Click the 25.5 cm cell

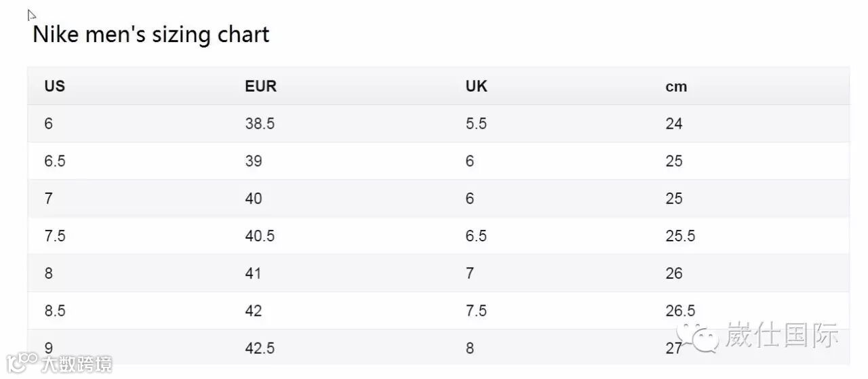coord(680,236)
